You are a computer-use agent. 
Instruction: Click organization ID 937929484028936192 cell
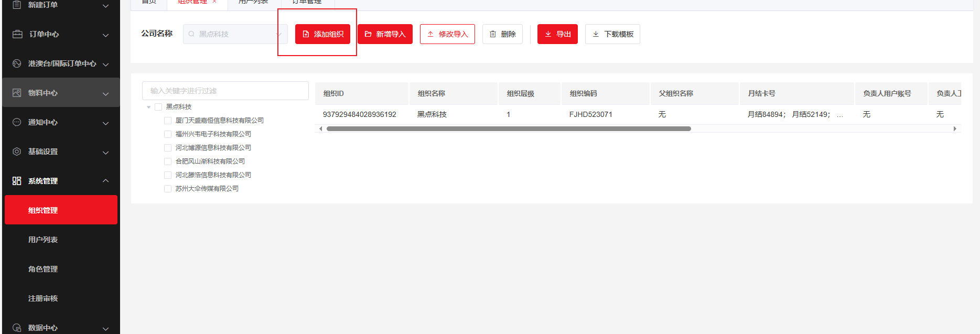pyautogui.click(x=360, y=114)
